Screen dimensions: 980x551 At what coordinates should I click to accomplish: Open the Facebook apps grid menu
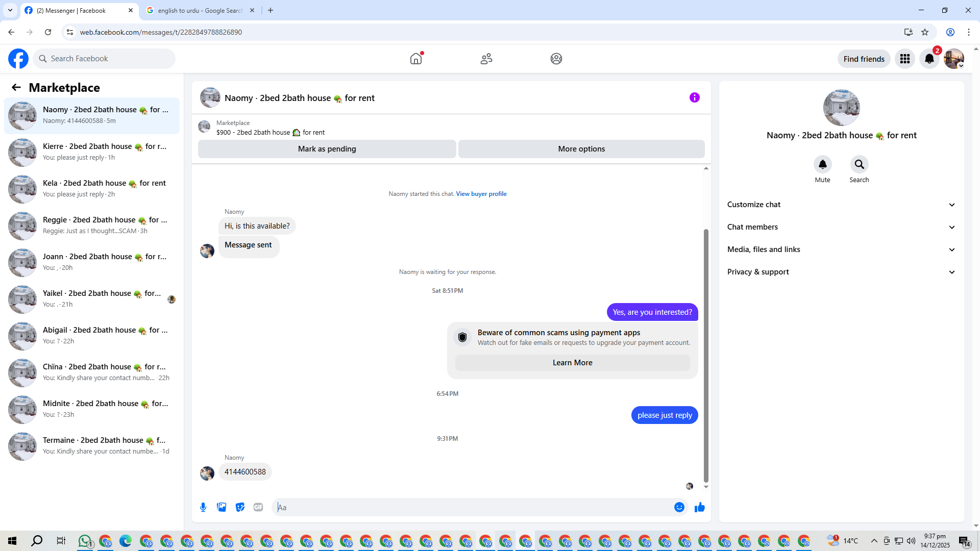point(904,59)
